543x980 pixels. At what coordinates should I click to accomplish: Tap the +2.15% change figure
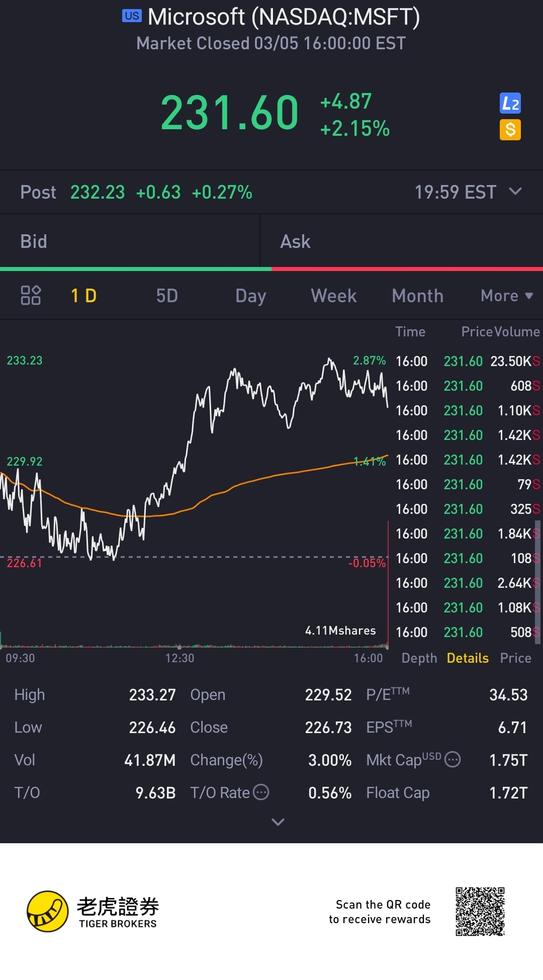355,129
